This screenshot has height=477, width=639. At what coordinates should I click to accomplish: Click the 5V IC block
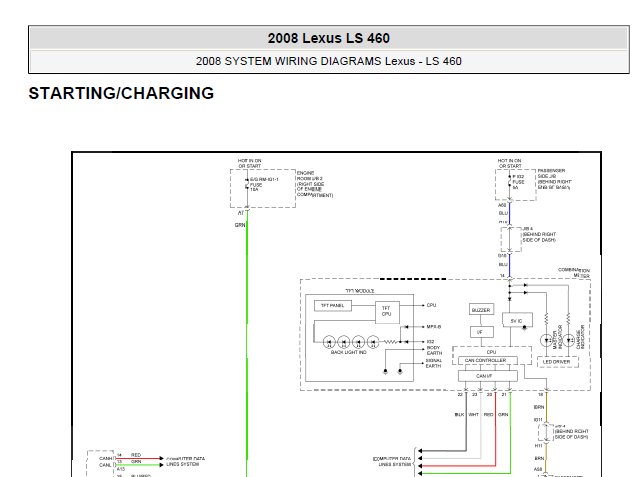(517, 320)
